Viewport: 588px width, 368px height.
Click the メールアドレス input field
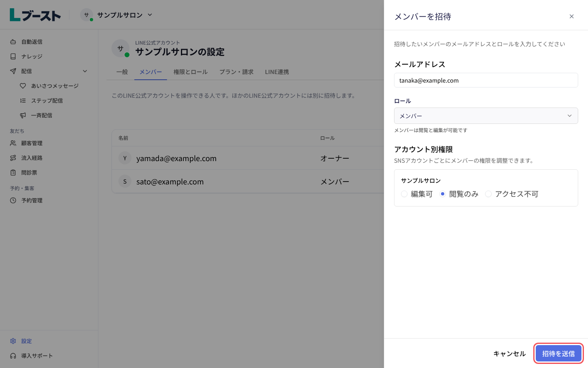pyautogui.click(x=486, y=80)
